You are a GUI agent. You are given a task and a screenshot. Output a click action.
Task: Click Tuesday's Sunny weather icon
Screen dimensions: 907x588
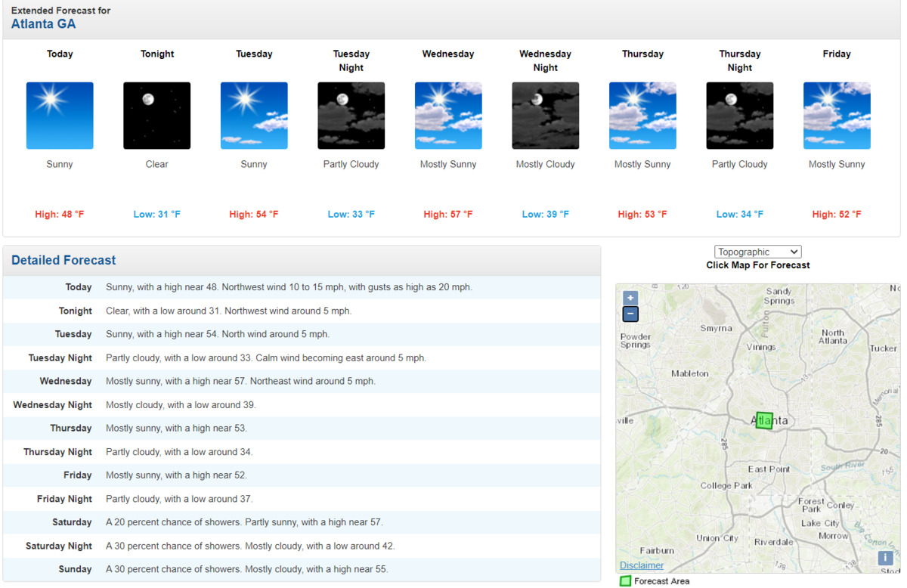click(254, 115)
